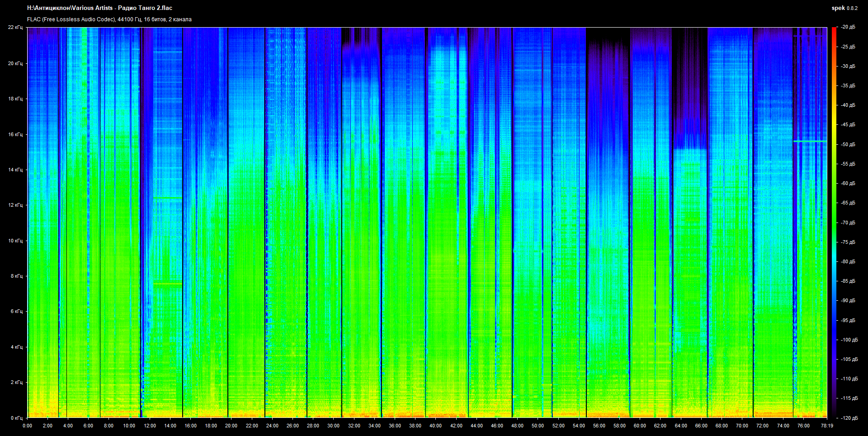868x436 pixels.
Task: Click the spek 0.8.2 version label
Action: coord(844,8)
